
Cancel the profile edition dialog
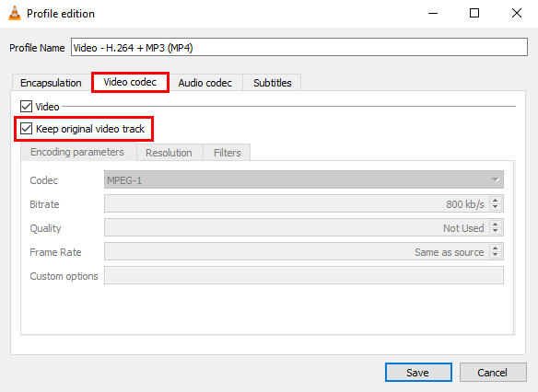coord(493,372)
